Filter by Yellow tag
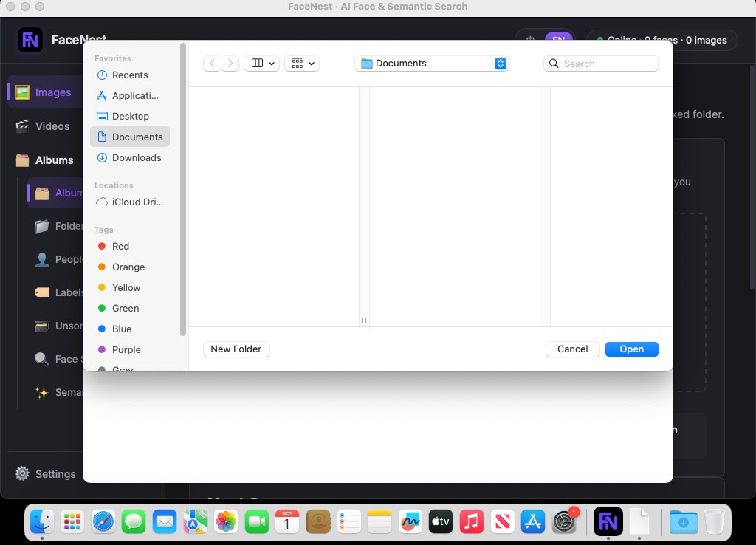The height and width of the screenshot is (545, 756). point(130,287)
